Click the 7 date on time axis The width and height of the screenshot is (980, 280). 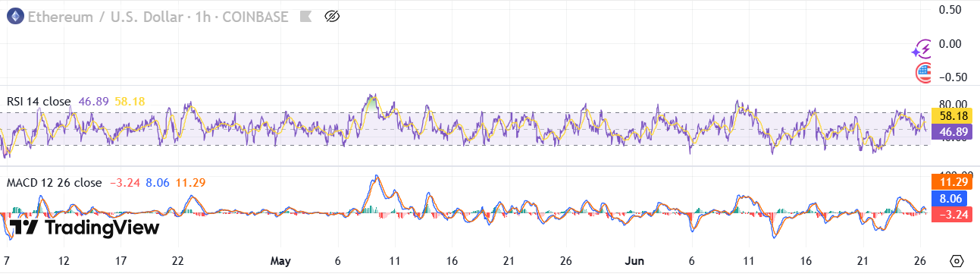coord(6,261)
